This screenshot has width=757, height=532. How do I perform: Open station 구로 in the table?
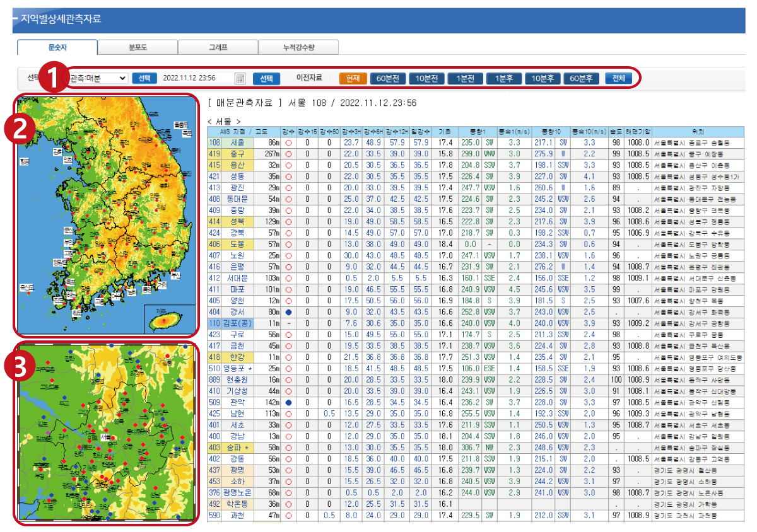(237, 335)
